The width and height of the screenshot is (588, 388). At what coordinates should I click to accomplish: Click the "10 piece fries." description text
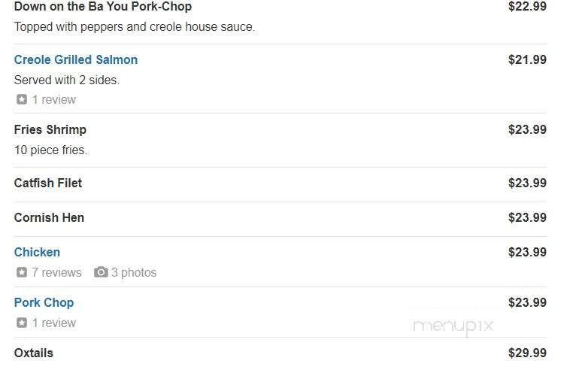[50, 150]
